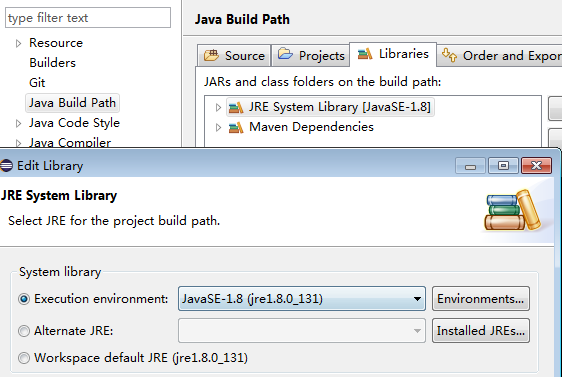Close the Edit Library dialog
Image resolution: width=562 pixels, height=377 pixels.
coord(536,166)
